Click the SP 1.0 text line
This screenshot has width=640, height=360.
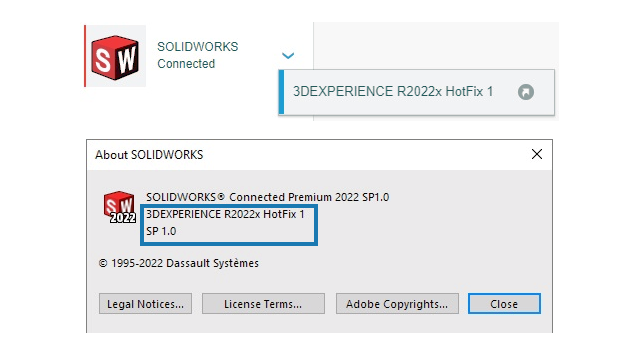pyautogui.click(x=161, y=231)
